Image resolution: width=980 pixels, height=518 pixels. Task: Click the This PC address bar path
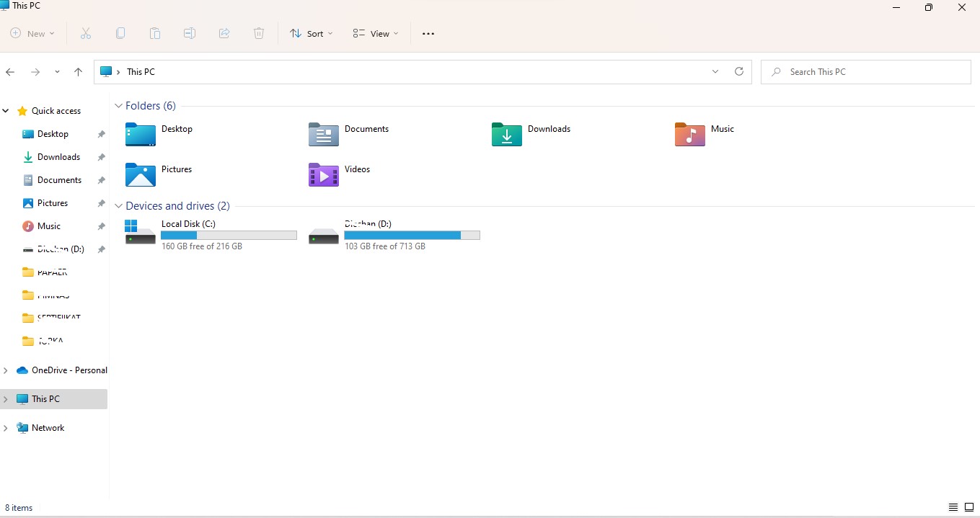pos(141,72)
